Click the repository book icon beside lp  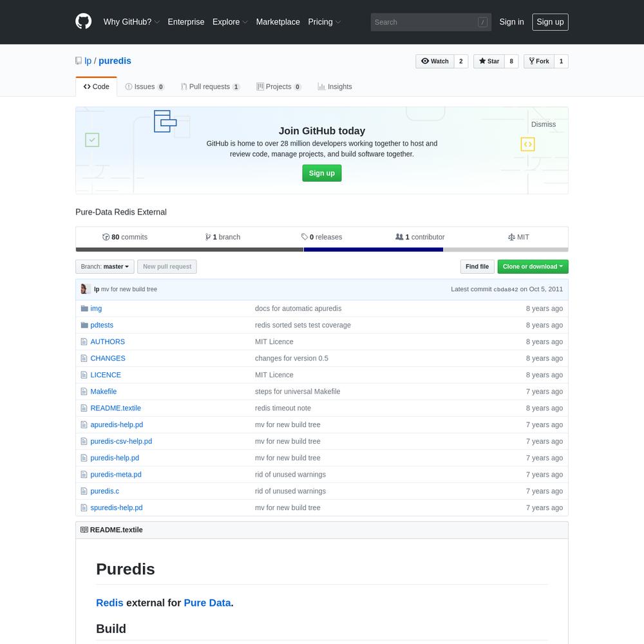79,61
